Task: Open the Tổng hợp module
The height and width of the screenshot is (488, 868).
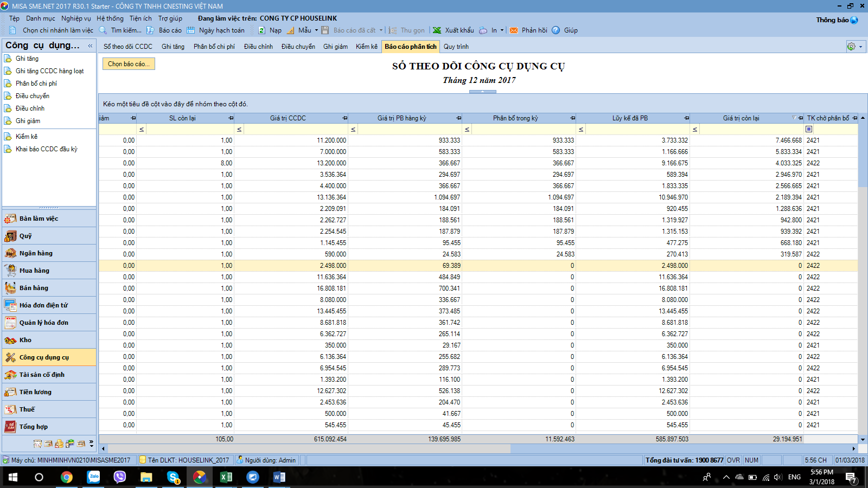Action: click(x=49, y=427)
